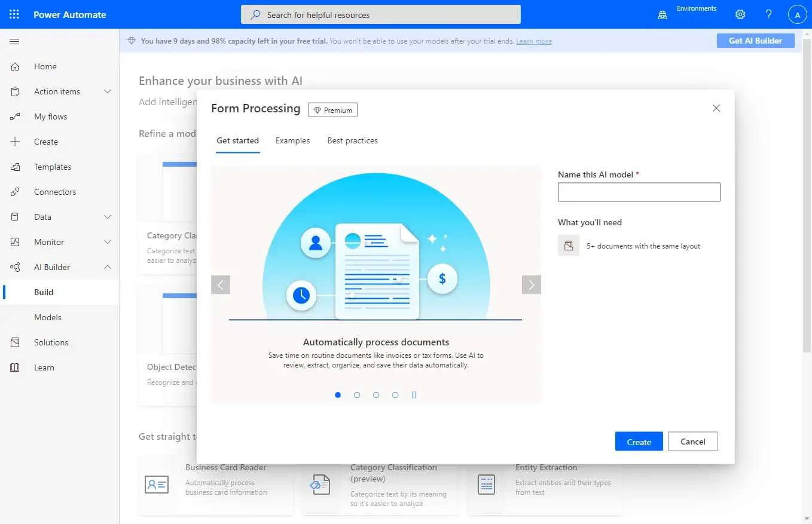Viewport: 812px width, 524px height.
Task: Switch to the Examples tab
Action: click(293, 141)
